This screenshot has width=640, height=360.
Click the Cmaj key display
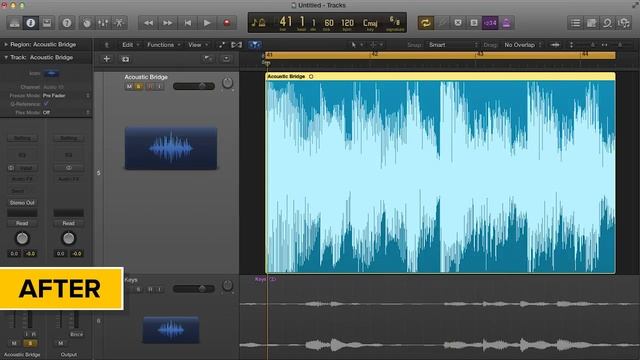[370, 23]
